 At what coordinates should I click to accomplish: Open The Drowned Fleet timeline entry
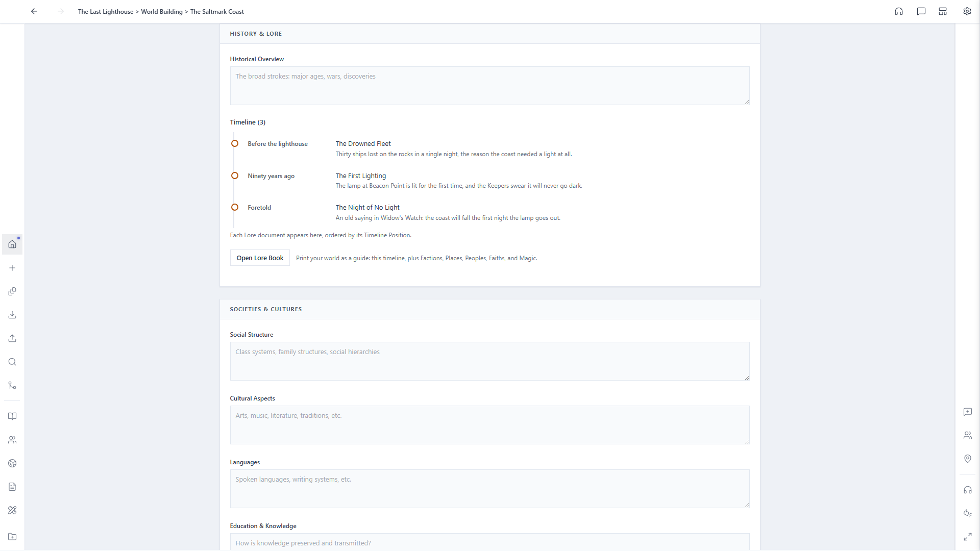click(x=363, y=143)
